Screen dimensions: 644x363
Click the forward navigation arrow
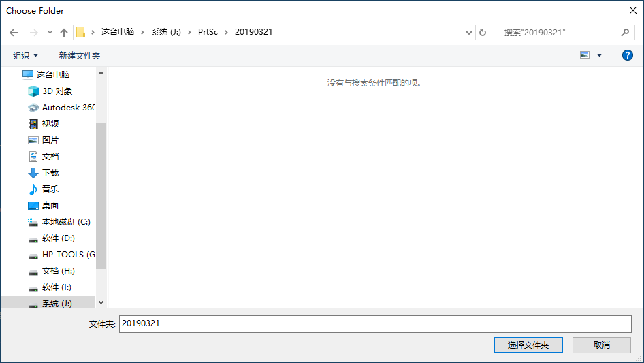(x=33, y=33)
